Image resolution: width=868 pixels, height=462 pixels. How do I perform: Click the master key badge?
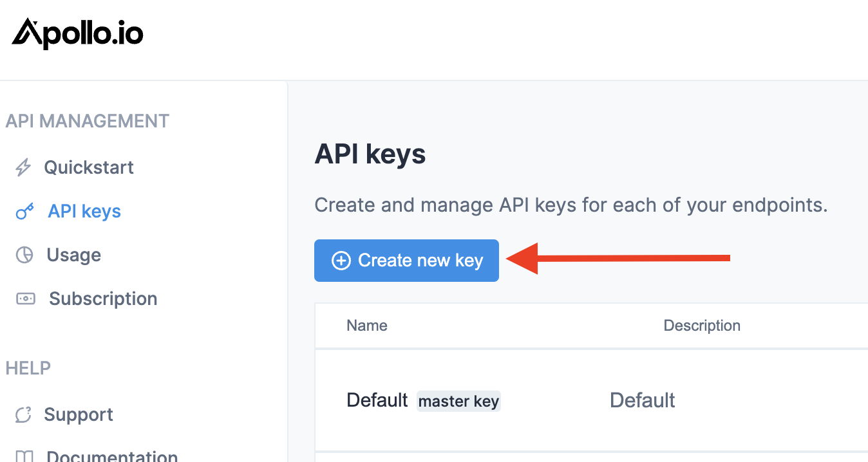458,401
